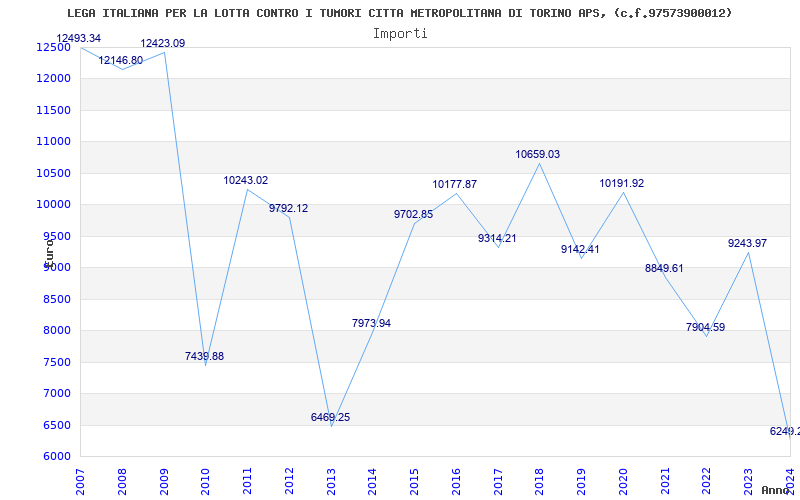Screen dimensions: 800x500
Task: Select data label 10659.03
Action: [538, 154]
